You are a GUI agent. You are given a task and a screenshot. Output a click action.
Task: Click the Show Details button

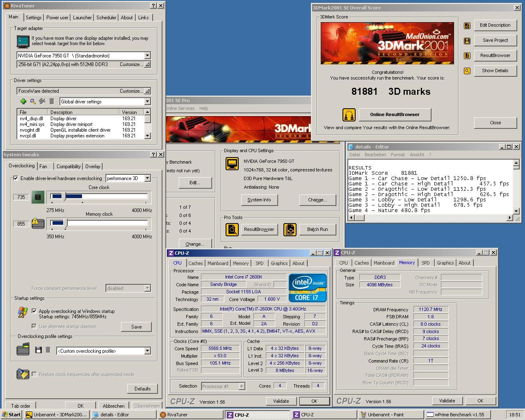[x=495, y=71]
